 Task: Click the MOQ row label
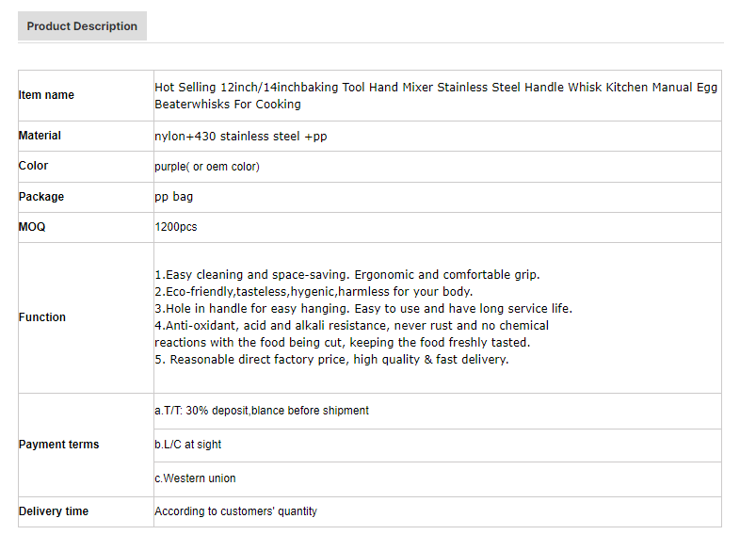[x=32, y=227]
